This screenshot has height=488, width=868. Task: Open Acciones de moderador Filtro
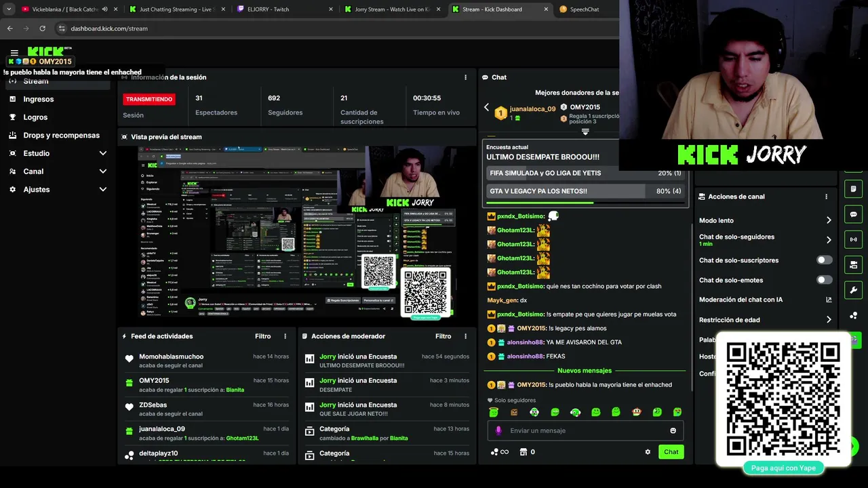tap(443, 336)
